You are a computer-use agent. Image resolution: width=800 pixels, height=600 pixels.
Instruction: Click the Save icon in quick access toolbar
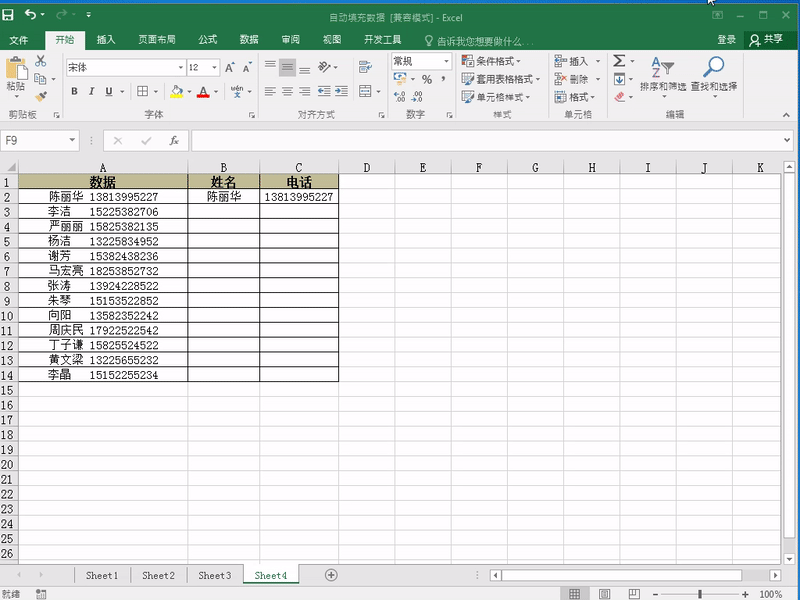click(8, 15)
